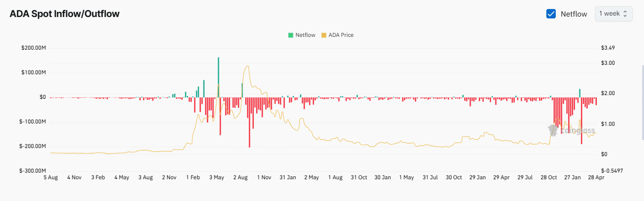
Task: Click the $200.00M left axis label
Action: pos(33,48)
